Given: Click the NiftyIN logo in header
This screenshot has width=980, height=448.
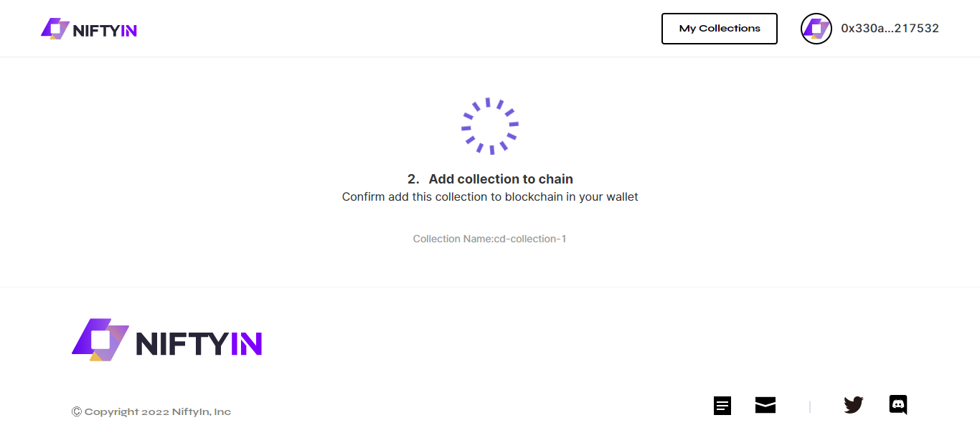Looking at the screenshot, I should [89, 29].
